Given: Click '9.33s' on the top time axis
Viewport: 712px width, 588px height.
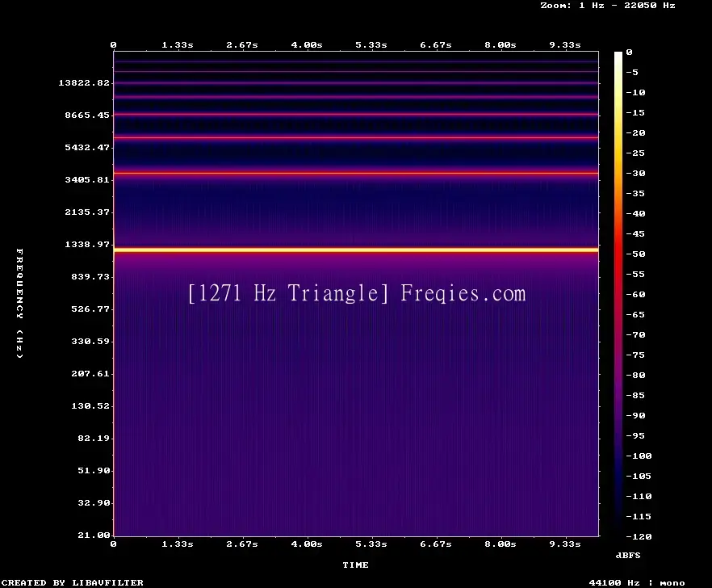Looking at the screenshot, I should (565, 45).
